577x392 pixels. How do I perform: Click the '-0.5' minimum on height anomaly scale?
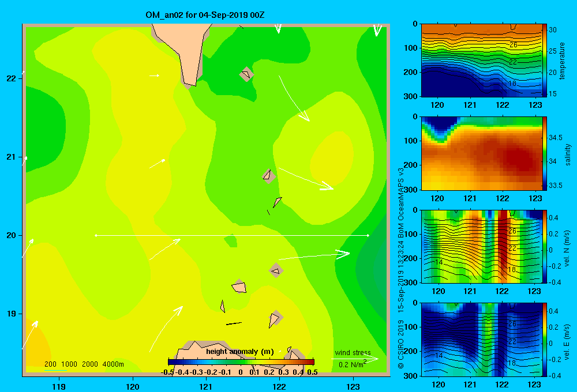(x=167, y=372)
